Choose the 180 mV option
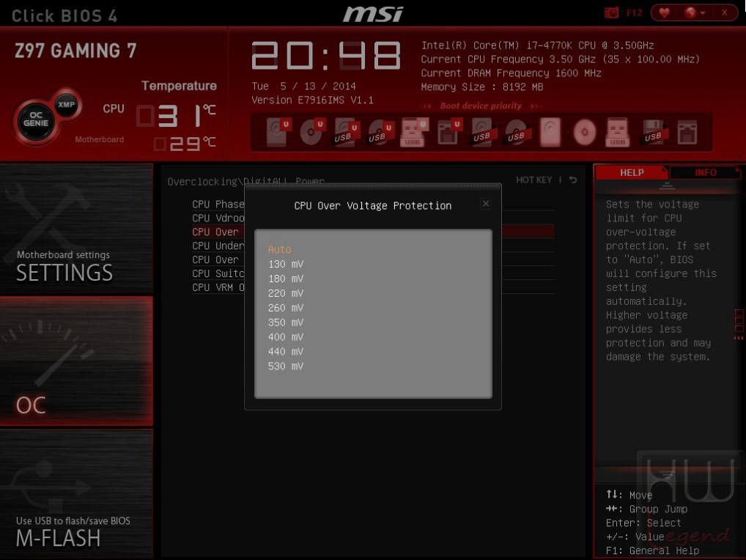This screenshot has width=746, height=560. 286,279
